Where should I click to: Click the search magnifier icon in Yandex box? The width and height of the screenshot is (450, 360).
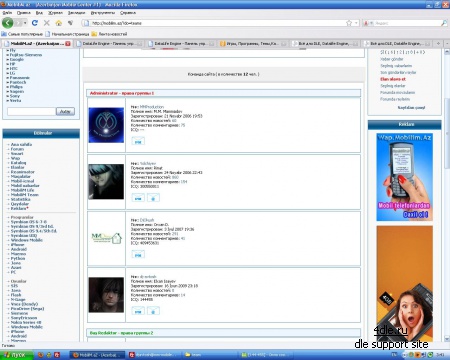(444, 23)
